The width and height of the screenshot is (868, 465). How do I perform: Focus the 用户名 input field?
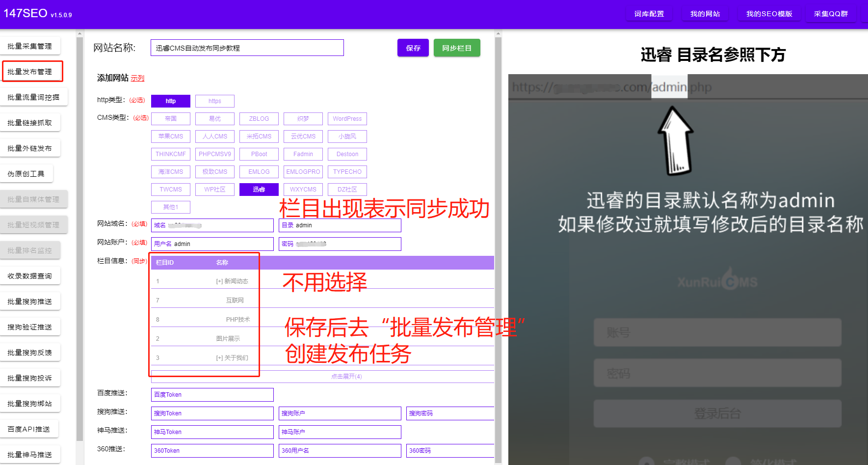click(x=212, y=244)
